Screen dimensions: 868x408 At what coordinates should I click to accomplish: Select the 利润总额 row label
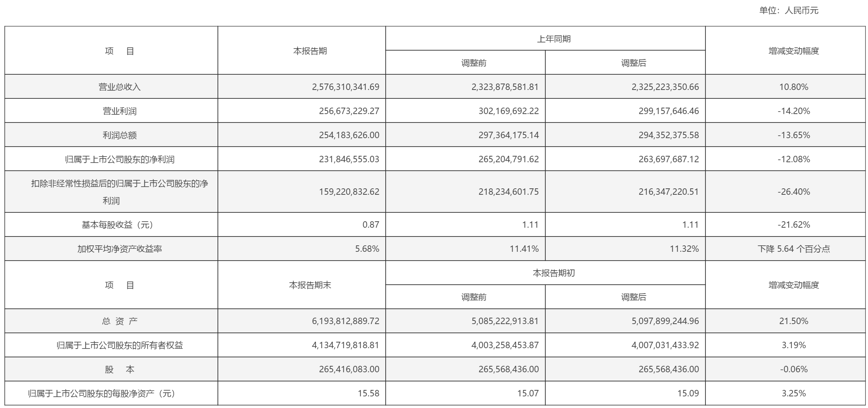[120, 135]
